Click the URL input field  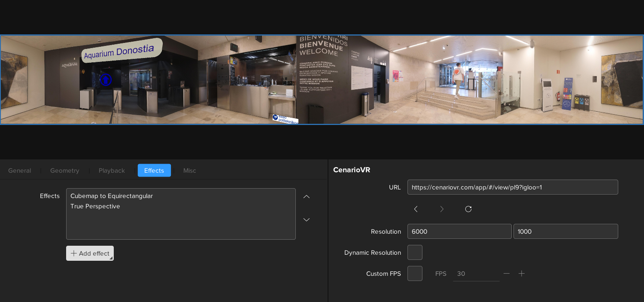pyautogui.click(x=513, y=187)
